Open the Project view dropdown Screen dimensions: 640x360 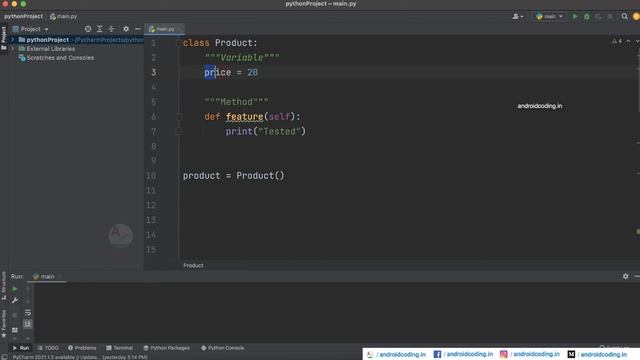(31, 29)
